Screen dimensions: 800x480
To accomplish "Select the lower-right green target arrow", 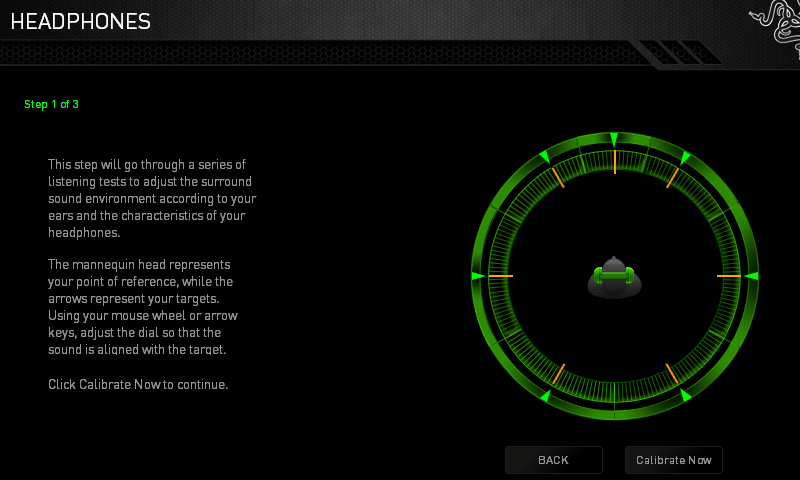I will (685, 395).
